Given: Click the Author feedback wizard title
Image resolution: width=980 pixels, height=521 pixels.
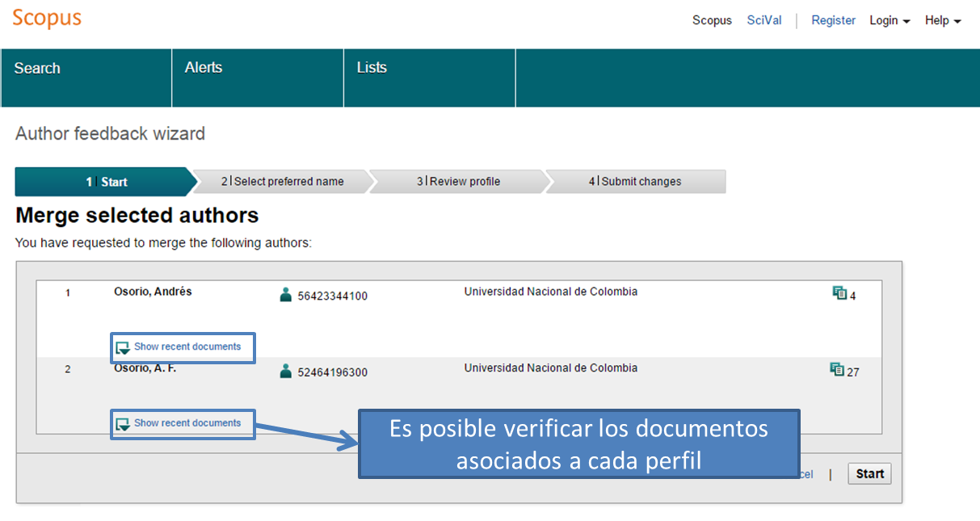Looking at the screenshot, I should (x=111, y=133).
